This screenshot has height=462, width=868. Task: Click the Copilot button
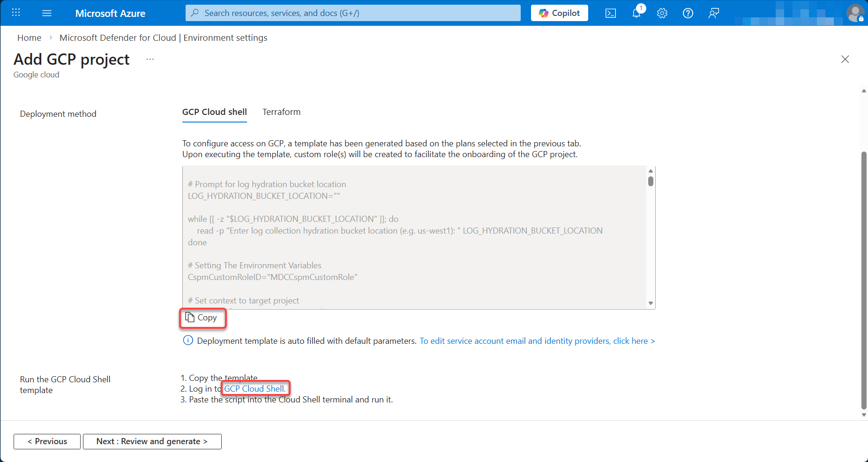560,13
